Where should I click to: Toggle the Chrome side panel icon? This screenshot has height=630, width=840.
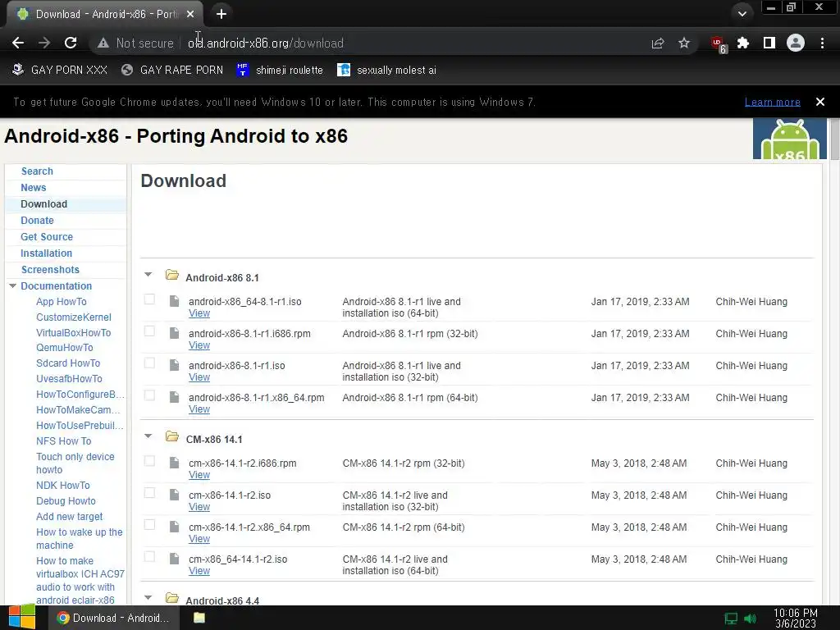pos(769,43)
